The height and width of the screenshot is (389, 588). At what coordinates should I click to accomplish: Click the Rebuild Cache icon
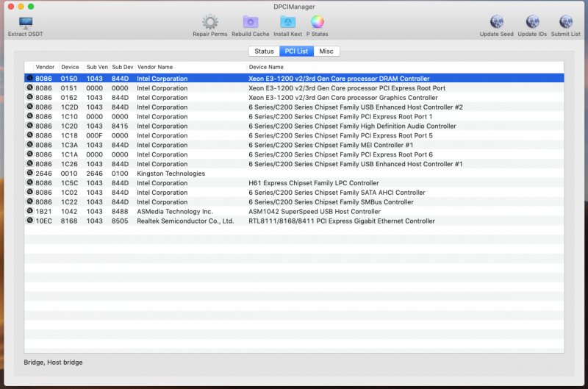250,22
